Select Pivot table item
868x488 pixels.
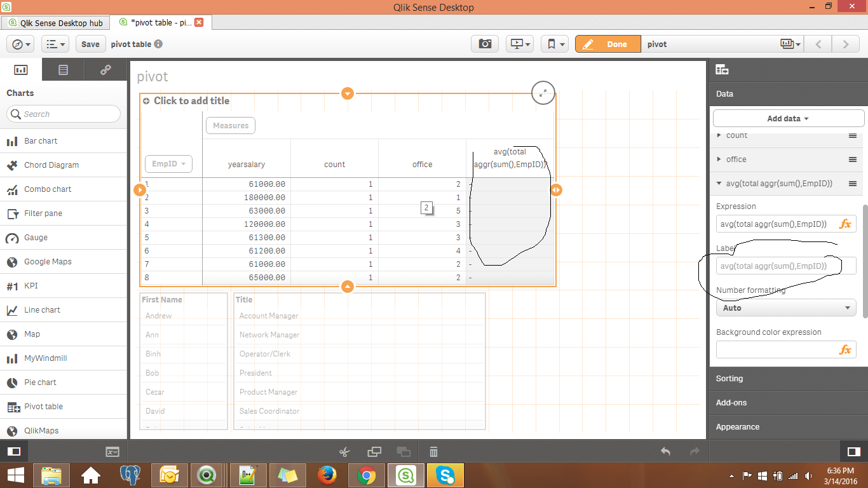tap(64, 406)
